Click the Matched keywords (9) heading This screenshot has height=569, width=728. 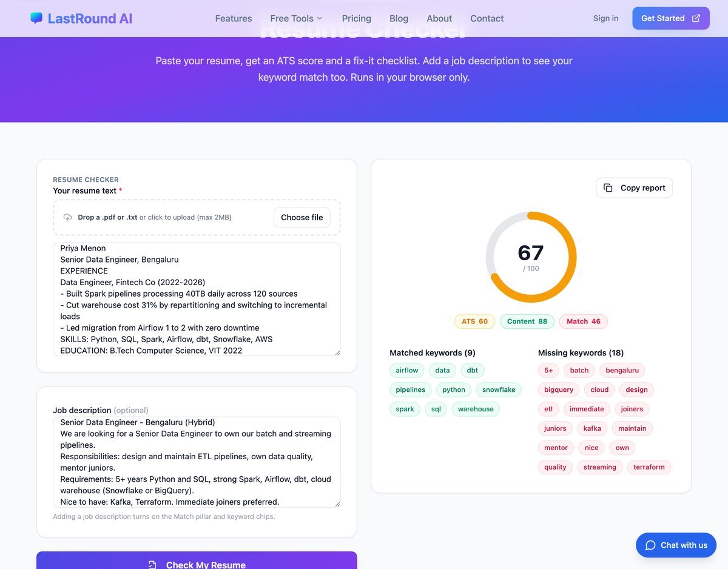click(433, 352)
